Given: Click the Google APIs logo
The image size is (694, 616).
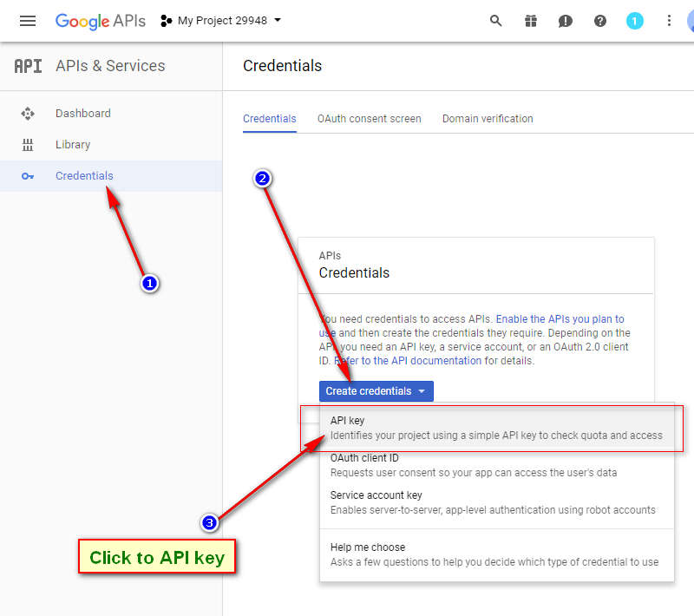Looking at the screenshot, I should point(101,21).
